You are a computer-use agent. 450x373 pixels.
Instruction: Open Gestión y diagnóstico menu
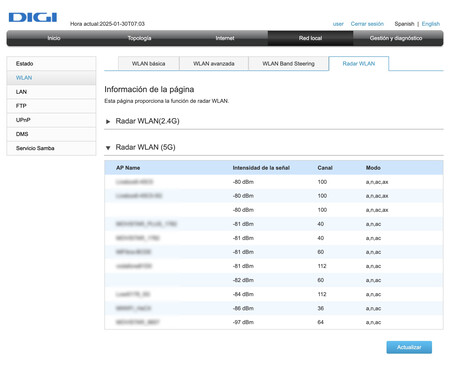click(396, 38)
